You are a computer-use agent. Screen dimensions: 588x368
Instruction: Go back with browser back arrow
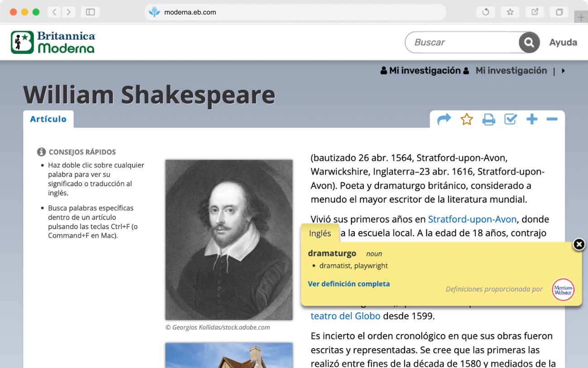coord(54,12)
